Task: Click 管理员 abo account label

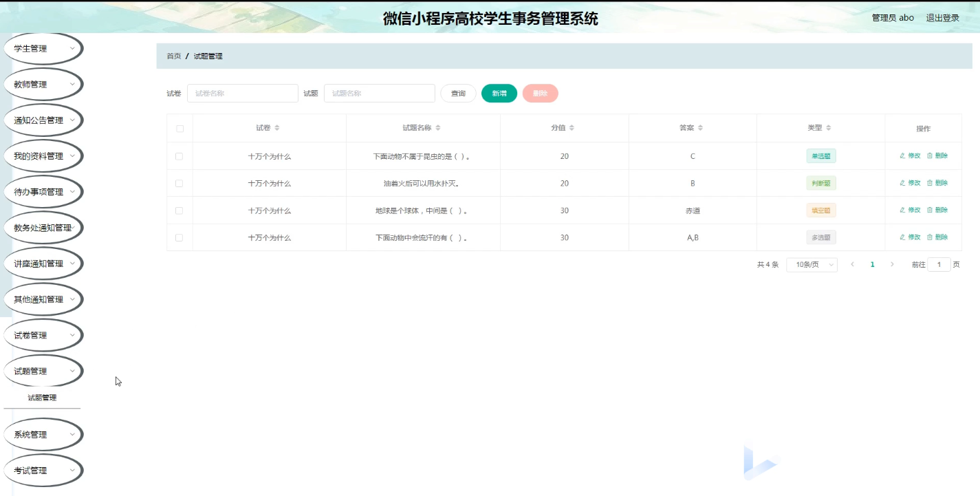Action: [893, 18]
